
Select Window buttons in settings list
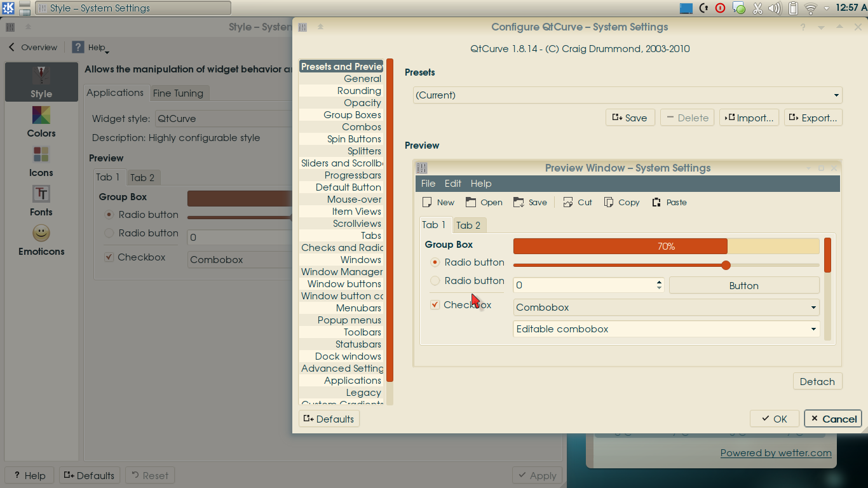[341, 284]
